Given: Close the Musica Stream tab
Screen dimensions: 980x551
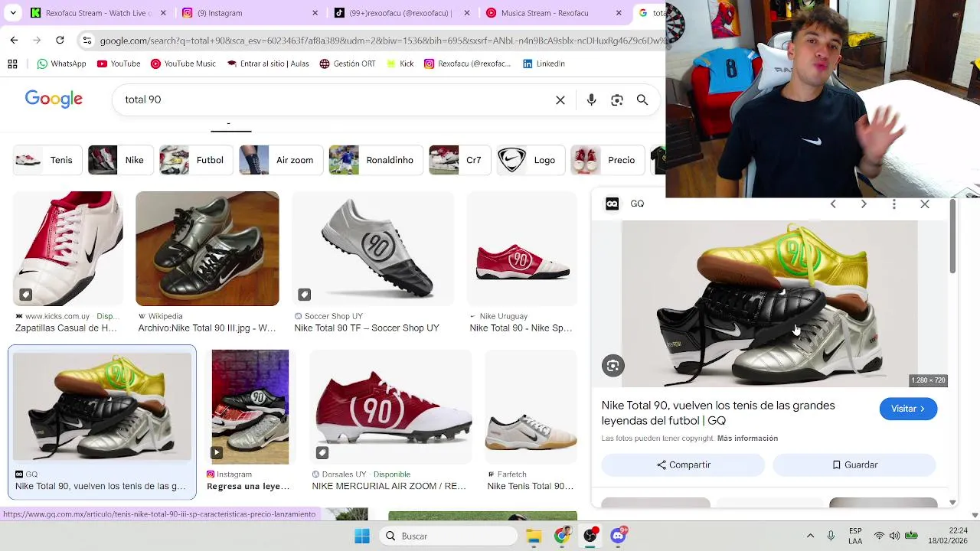Looking at the screenshot, I should [x=619, y=13].
